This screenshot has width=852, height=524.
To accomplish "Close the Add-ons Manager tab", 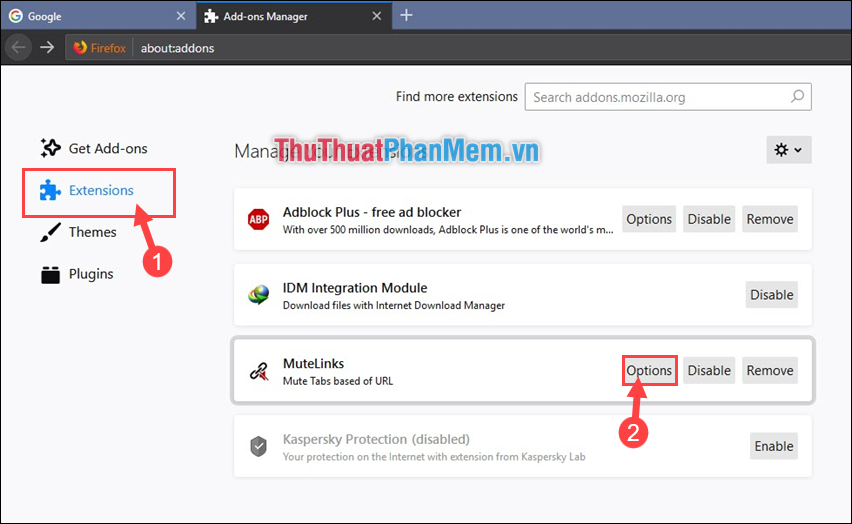I will (x=377, y=16).
